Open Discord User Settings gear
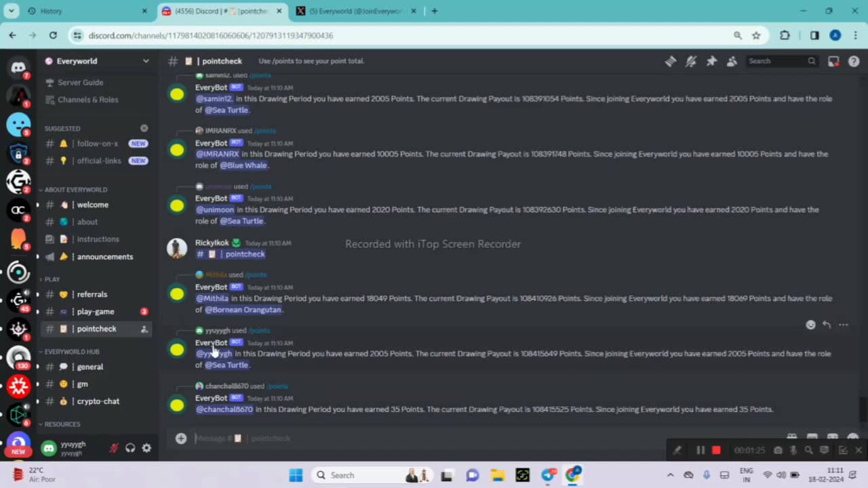 [146, 448]
